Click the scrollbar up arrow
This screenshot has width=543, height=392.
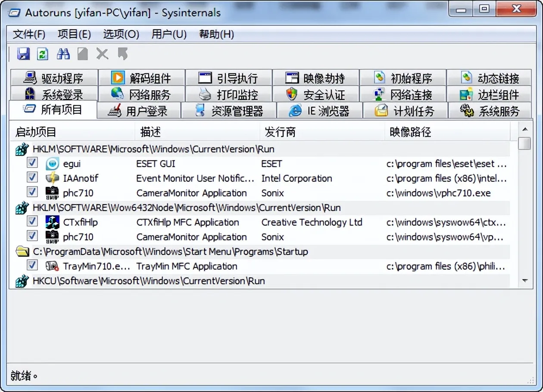click(524, 129)
